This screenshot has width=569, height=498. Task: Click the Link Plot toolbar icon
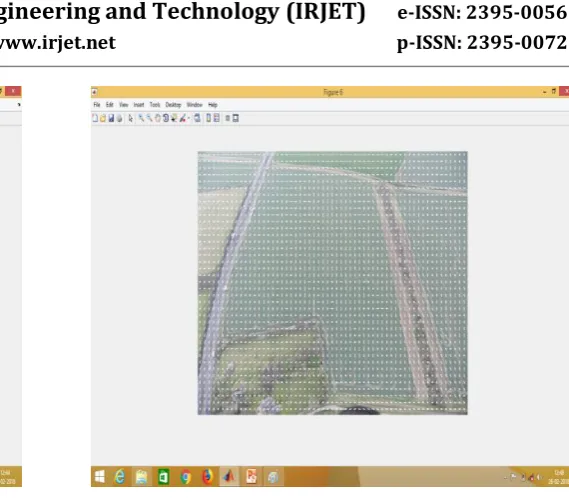click(x=197, y=118)
